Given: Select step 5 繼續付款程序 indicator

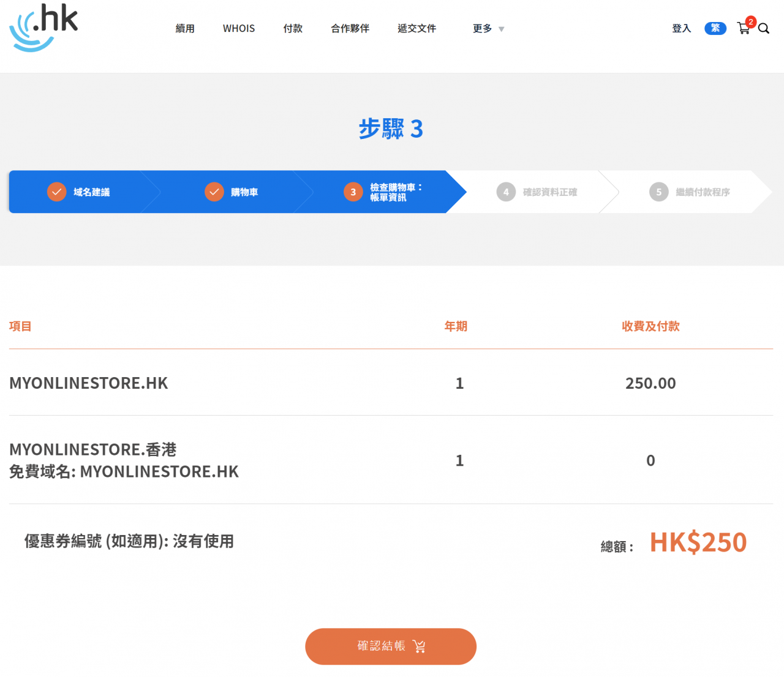Looking at the screenshot, I should [658, 192].
